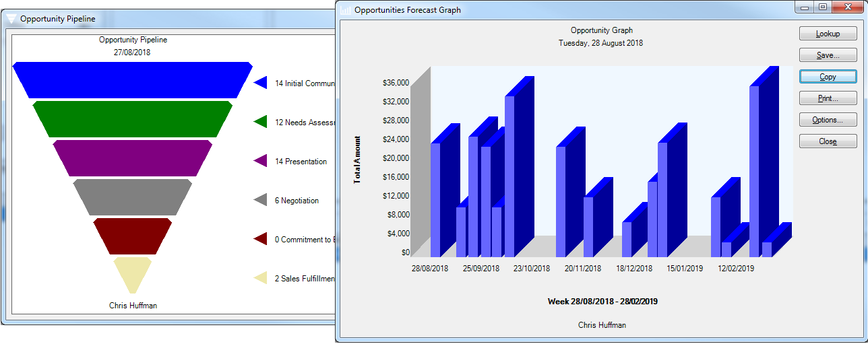Copy the graph with Copy button
The height and width of the screenshot is (344, 868).
click(x=828, y=77)
